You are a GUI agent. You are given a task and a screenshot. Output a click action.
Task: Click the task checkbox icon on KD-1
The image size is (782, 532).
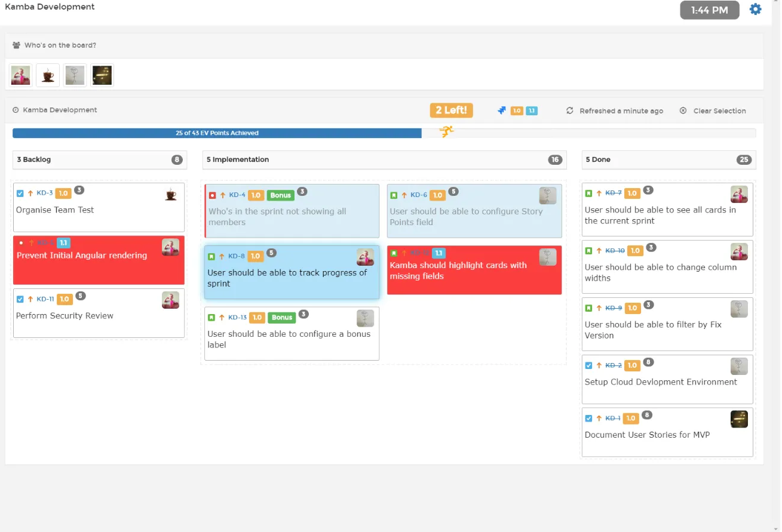(x=588, y=419)
